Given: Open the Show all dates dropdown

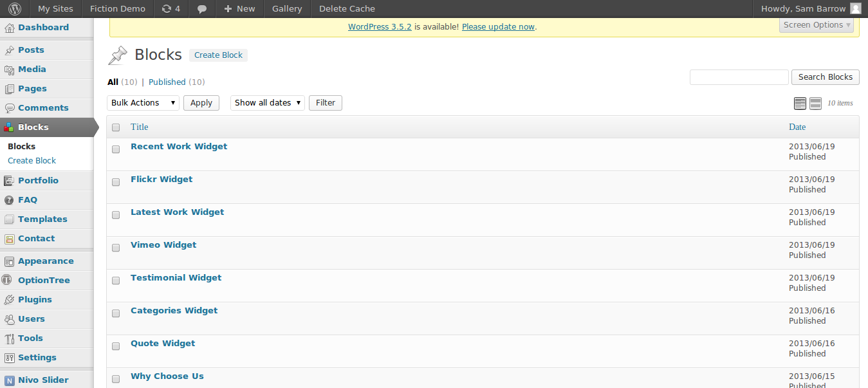Looking at the screenshot, I should click(x=268, y=103).
